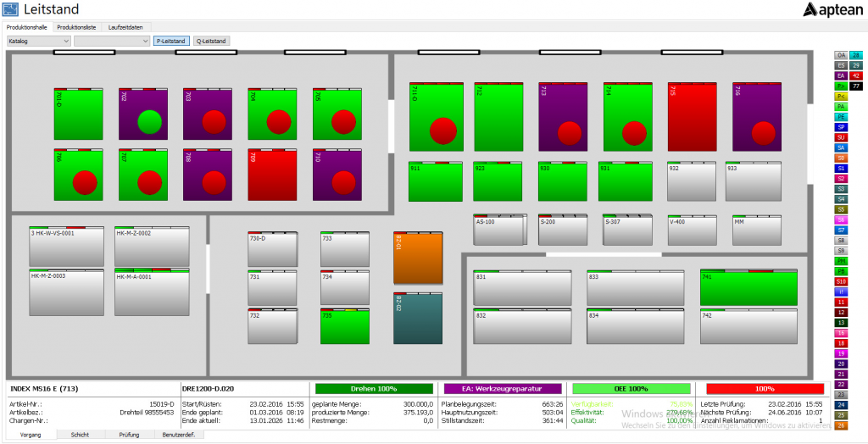868x444 pixels.
Task: Toggle the P-Leitstand view button
Action: tap(171, 40)
